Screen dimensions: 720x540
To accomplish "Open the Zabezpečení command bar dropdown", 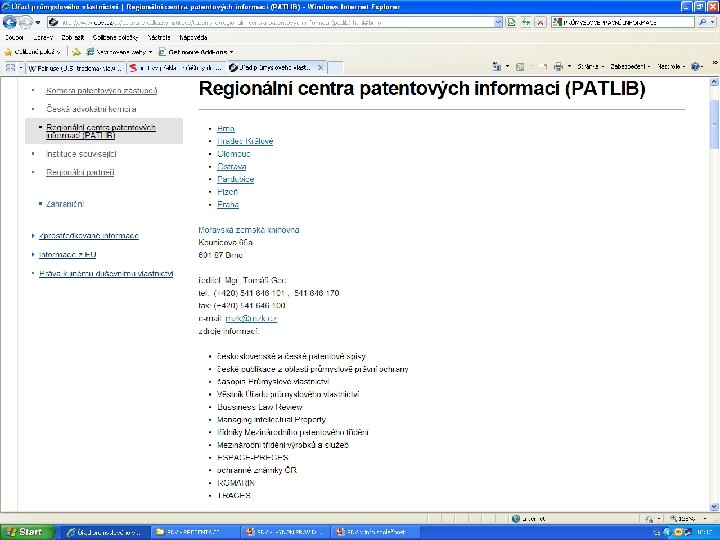I will [x=630, y=67].
